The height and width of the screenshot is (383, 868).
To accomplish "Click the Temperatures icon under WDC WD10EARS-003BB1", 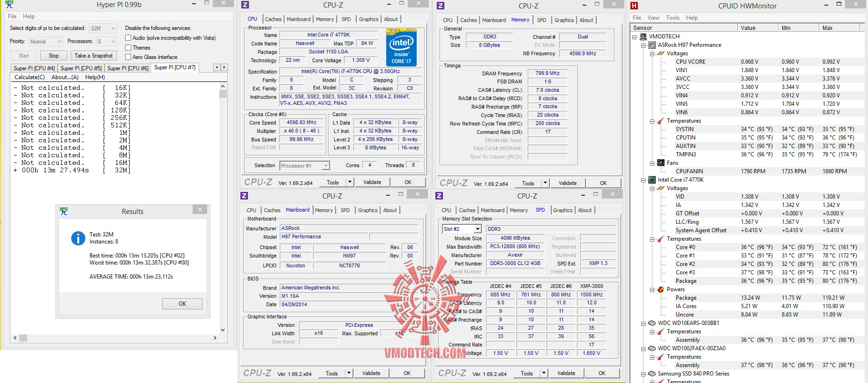I will pos(661,331).
